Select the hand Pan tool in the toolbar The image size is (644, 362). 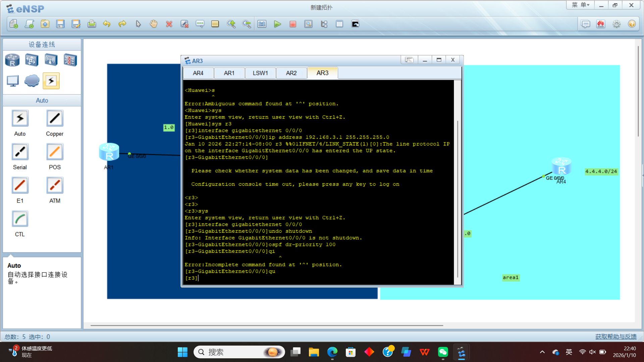click(x=154, y=24)
